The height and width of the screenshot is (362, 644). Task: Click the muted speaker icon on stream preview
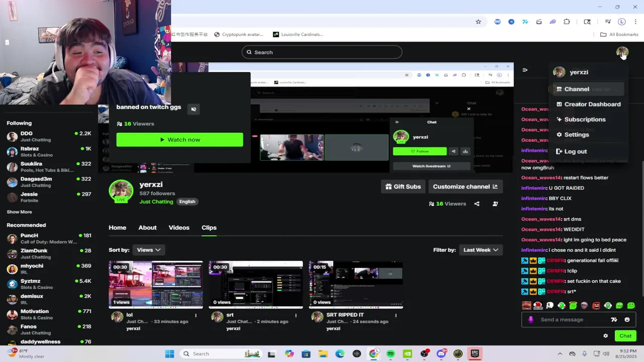point(194,109)
